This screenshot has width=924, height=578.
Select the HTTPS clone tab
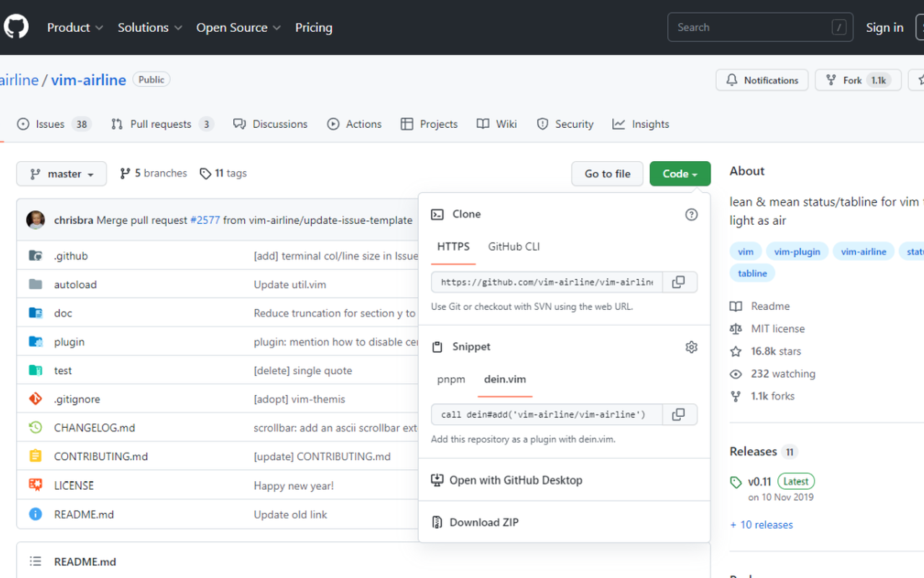click(x=453, y=247)
